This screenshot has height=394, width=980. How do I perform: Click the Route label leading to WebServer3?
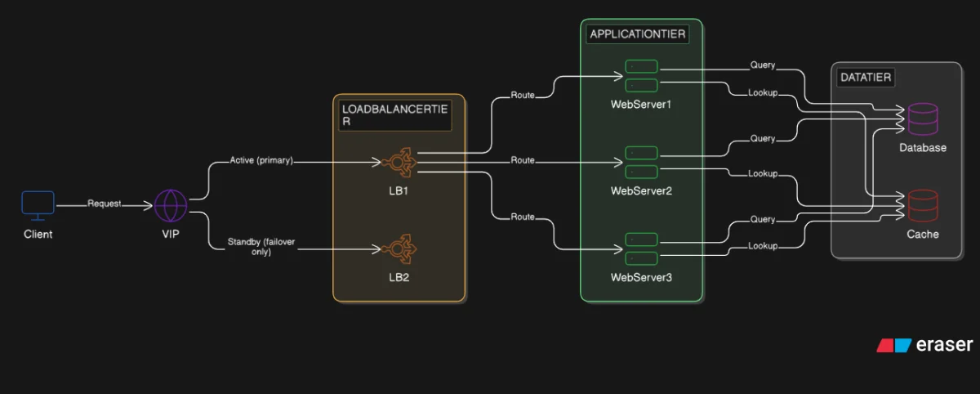(523, 217)
